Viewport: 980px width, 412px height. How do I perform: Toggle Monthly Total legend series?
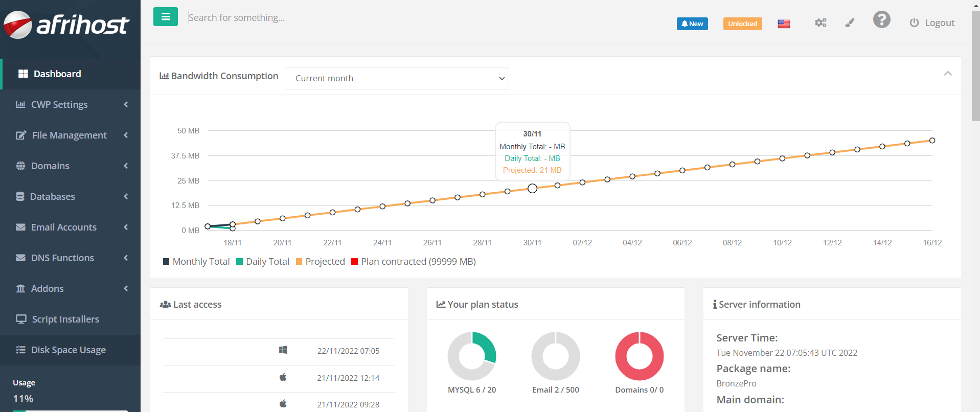(x=196, y=262)
